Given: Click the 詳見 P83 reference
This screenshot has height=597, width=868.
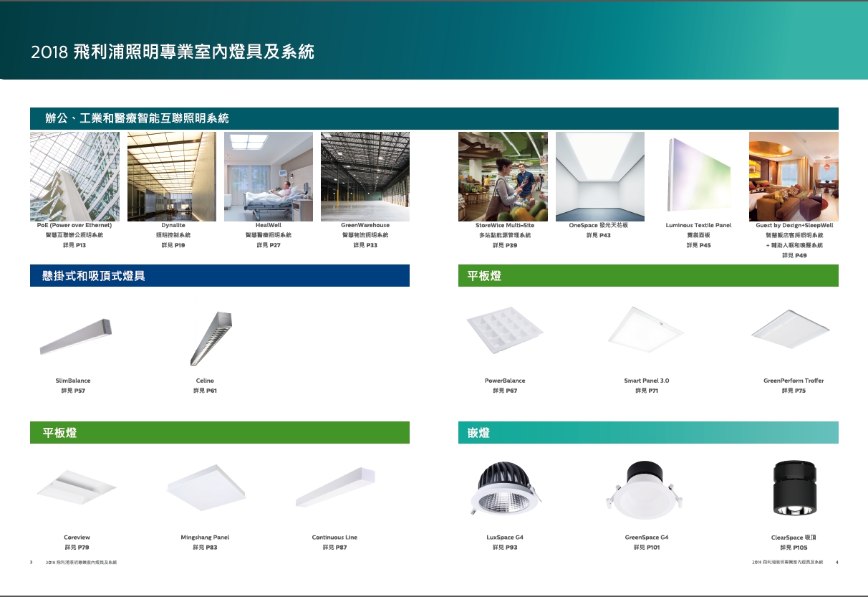Looking at the screenshot, I should 205,547.
